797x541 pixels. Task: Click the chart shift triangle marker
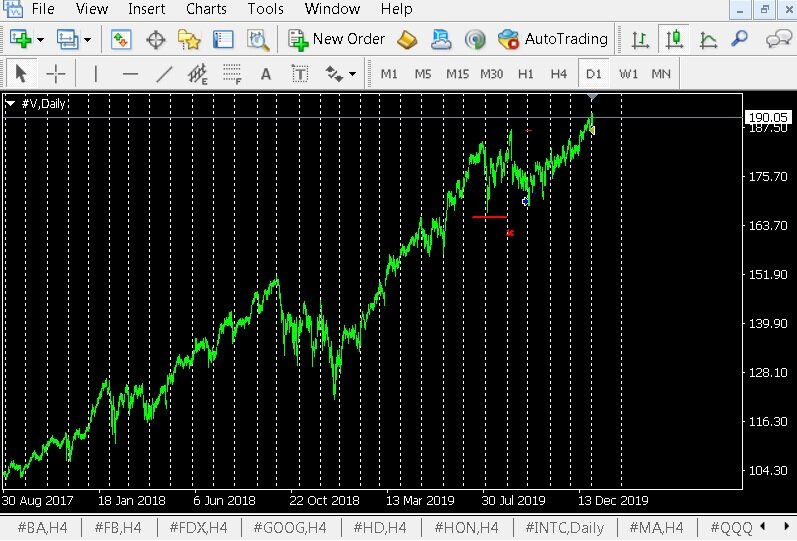[592, 97]
